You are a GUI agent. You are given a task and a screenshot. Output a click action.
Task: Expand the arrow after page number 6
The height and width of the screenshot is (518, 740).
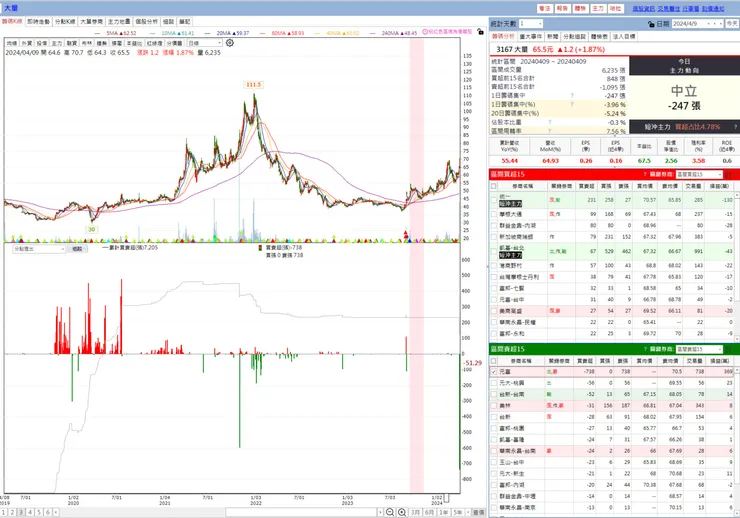56,512
